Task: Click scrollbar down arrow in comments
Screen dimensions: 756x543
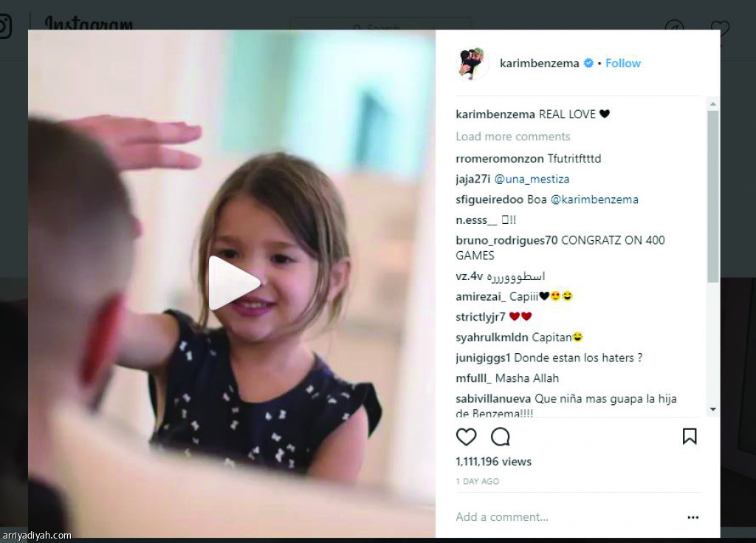Action: point(712,409)
